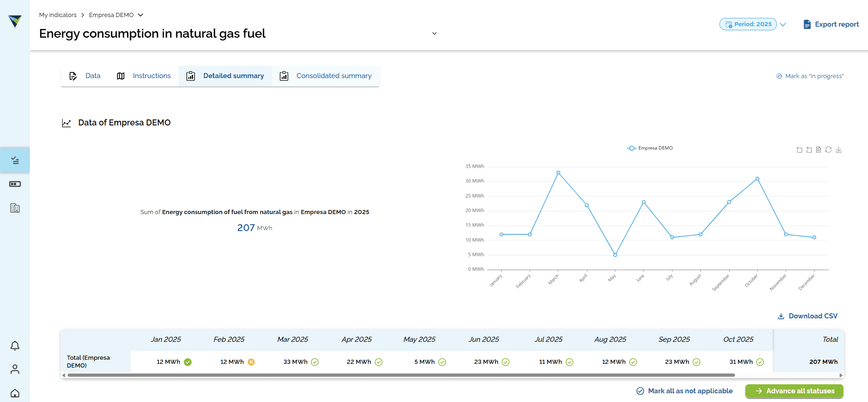868x402 pixels.
Task: Save chart as image icon
Action: click(x=839, y=150)
